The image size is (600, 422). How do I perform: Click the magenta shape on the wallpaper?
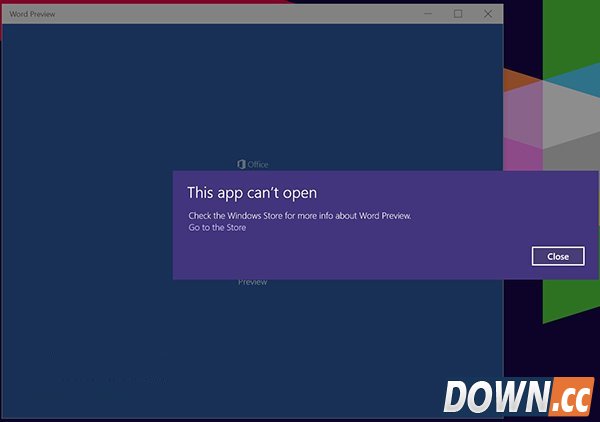coord(518,152)
